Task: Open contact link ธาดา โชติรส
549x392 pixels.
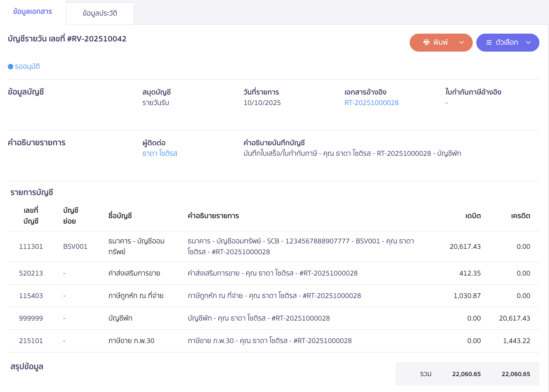Action: click(159, 153)
